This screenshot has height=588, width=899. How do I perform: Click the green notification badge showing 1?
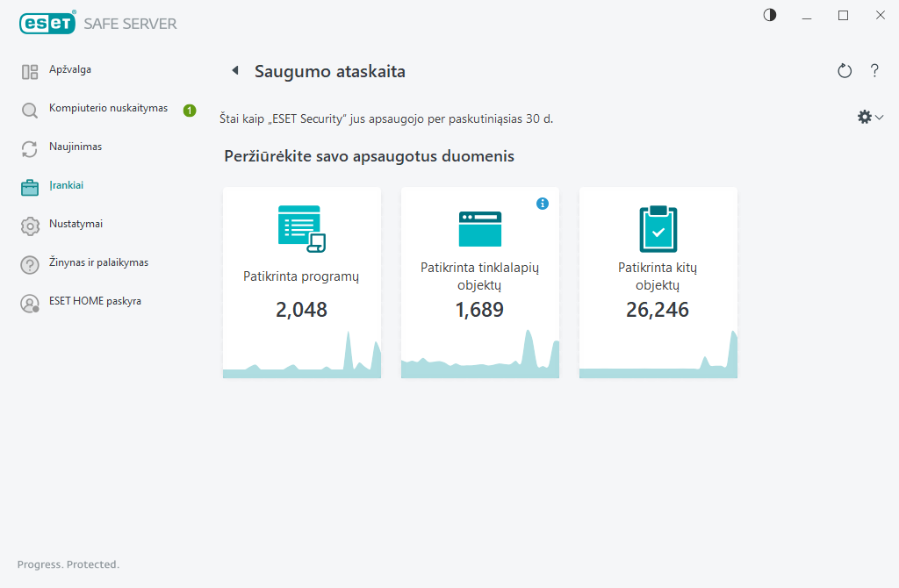click(190, 110)
